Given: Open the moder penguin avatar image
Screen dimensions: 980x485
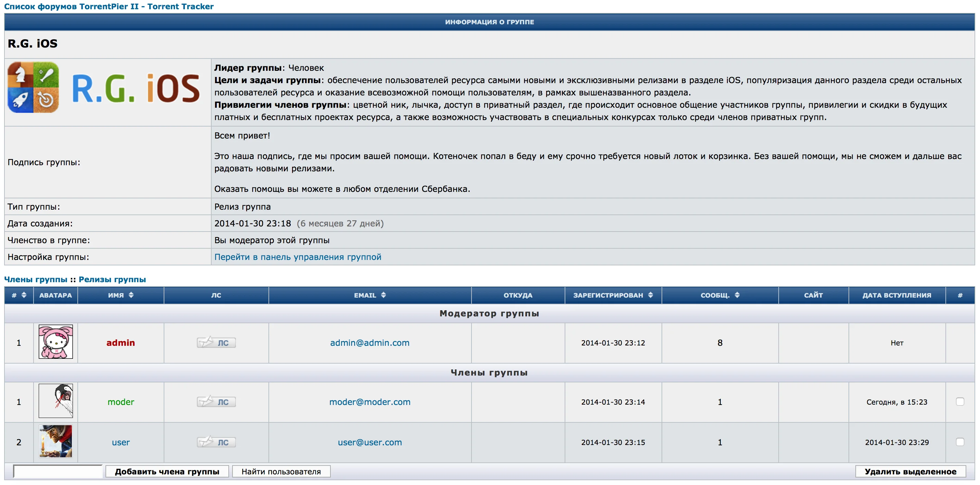Looking at the screenshot, I should coord(55,401).
